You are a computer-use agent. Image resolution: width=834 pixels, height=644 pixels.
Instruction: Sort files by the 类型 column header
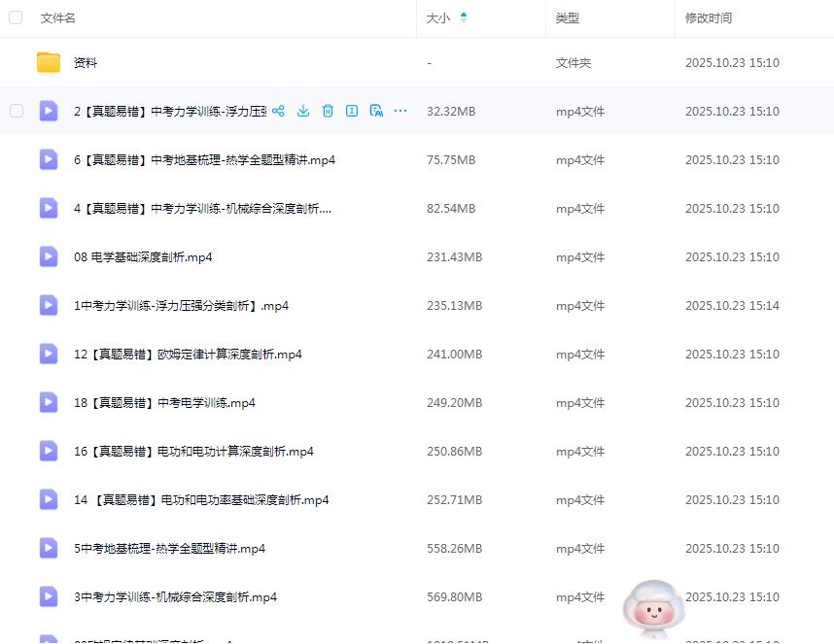pyautogui.click(x=567, y=17)
